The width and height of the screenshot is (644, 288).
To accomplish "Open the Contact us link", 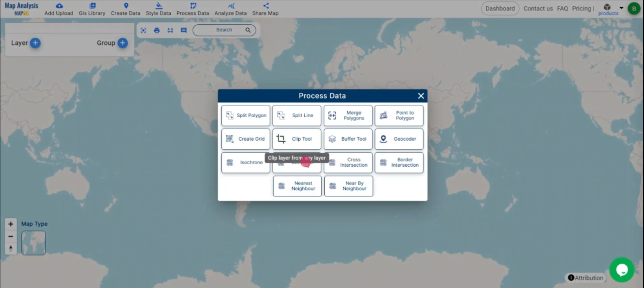I will pos(538,8).
